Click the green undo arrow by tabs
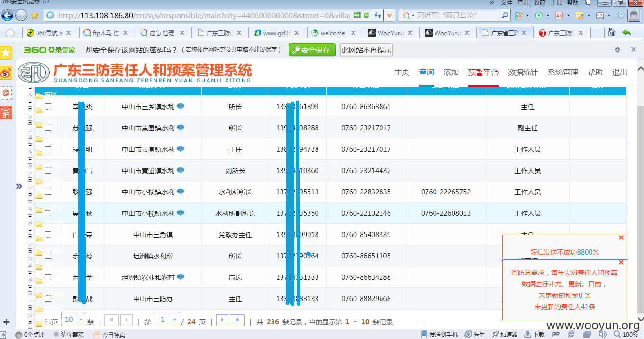The image size is (644, 339). [x=626, y=33]
